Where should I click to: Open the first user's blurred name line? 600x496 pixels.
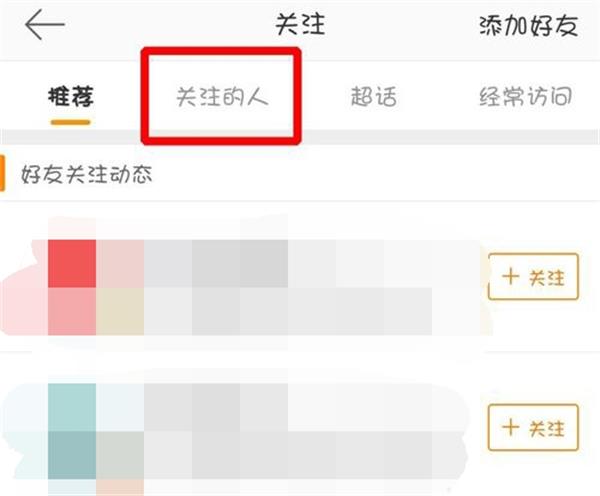pyautogui.click(x=216, y=264)
